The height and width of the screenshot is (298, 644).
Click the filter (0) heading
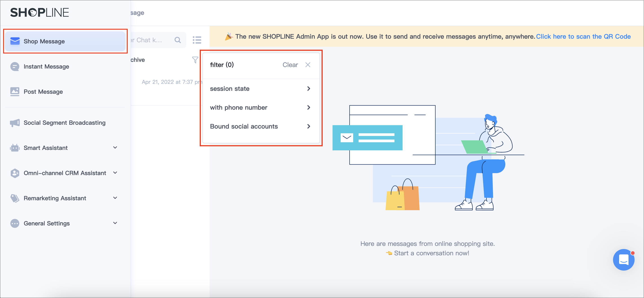pyautogui.click(x=222, y=65)
